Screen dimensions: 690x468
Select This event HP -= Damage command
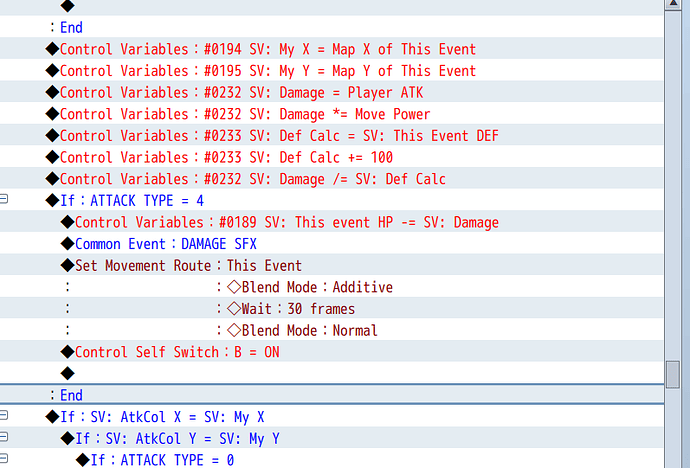pyautogui.click(x=331, y=222)
